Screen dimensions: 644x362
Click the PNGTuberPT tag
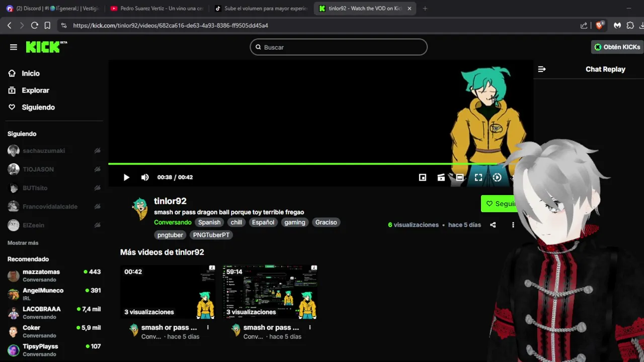[x=211, y=235]
